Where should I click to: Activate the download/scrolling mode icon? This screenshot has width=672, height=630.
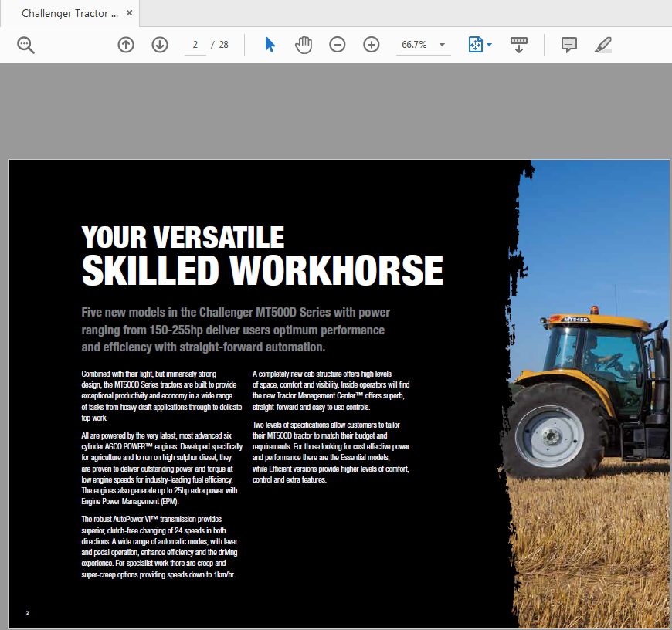[518, 45]
